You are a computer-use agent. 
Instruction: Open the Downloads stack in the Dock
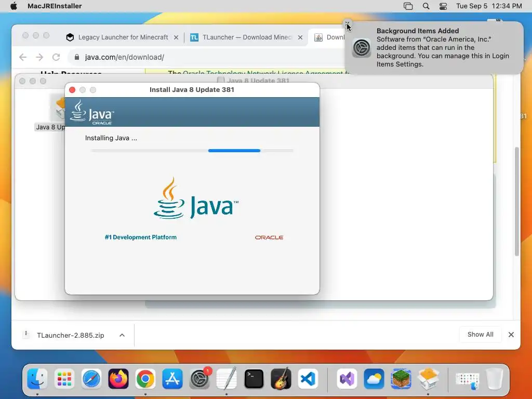[x=467, y=380]
